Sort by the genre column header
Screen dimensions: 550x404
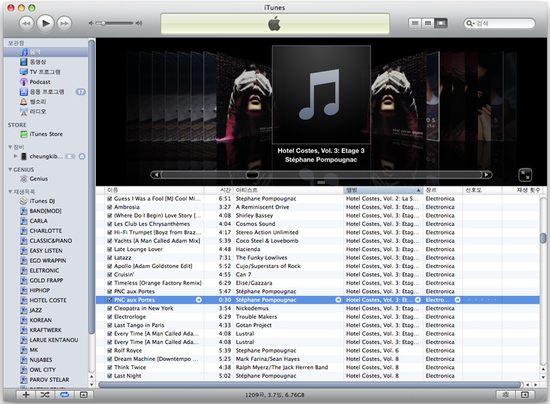point(443,190)
